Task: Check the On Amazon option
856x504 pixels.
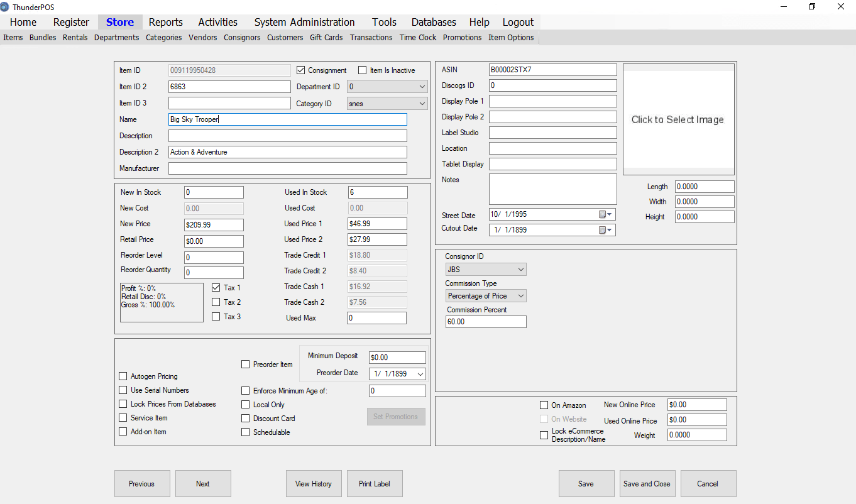Action: [544, 405]
